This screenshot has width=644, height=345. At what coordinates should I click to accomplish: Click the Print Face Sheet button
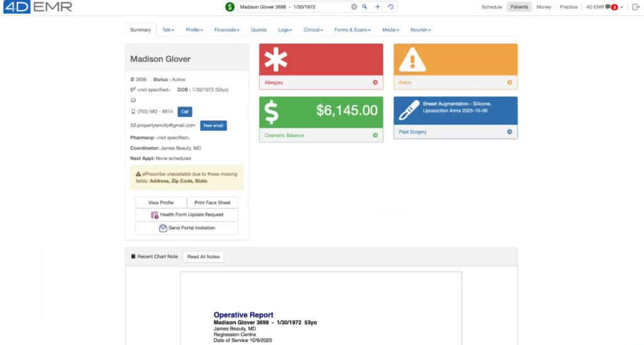213,203
